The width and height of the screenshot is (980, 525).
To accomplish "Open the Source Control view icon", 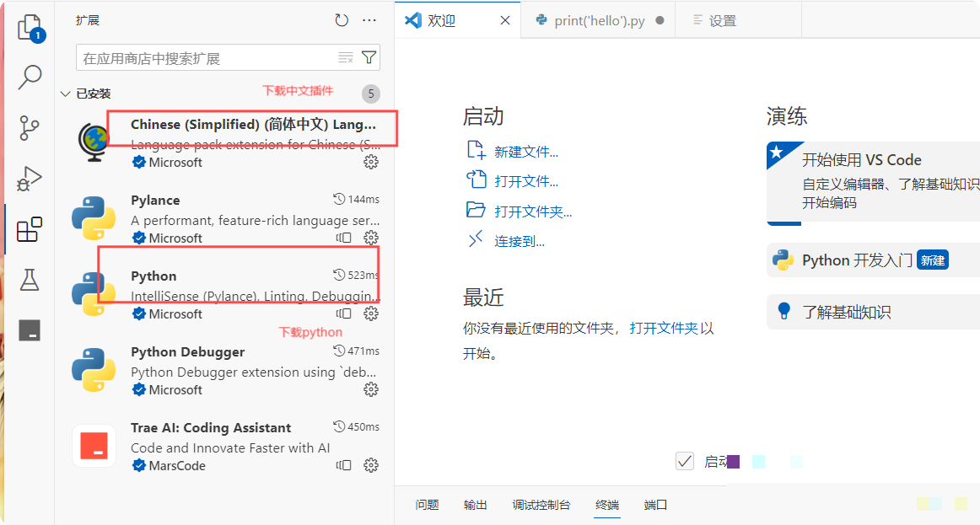I will coord(30,128).
